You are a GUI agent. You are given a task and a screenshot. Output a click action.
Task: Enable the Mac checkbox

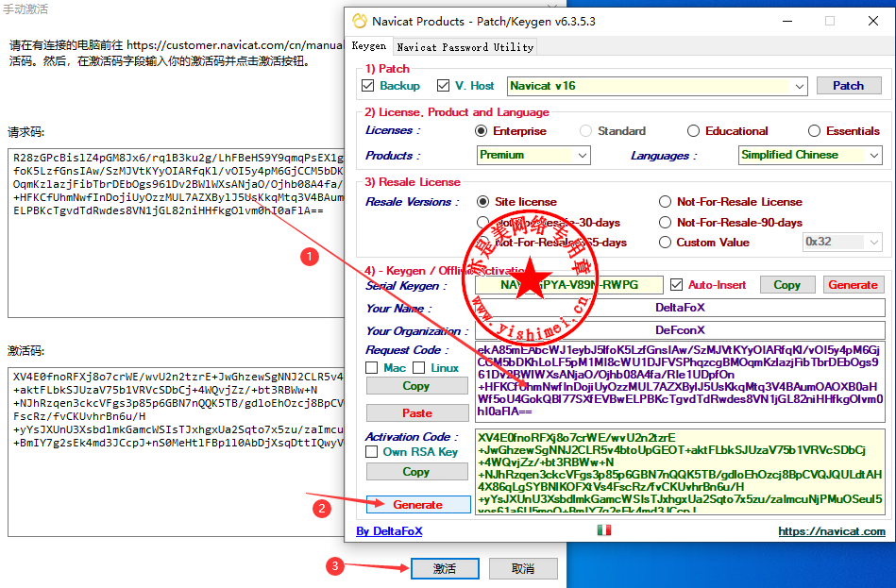click(371, 367)
